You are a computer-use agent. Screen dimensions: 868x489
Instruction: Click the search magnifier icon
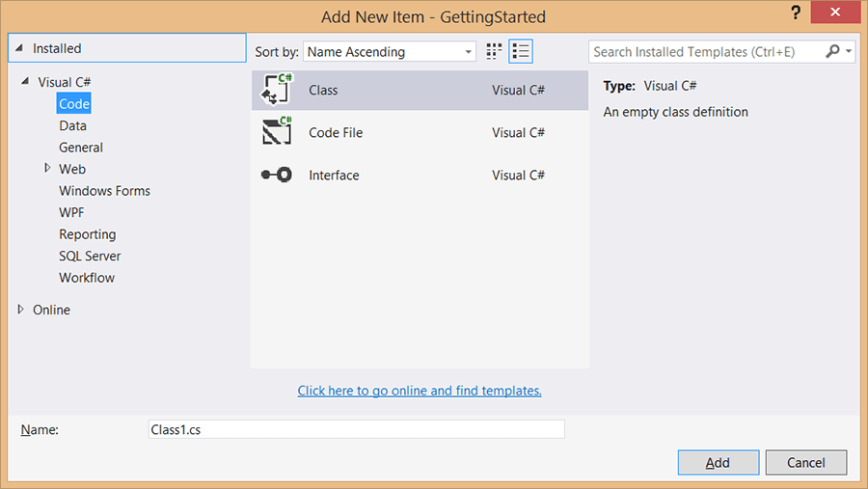click(x=832, y=51)
